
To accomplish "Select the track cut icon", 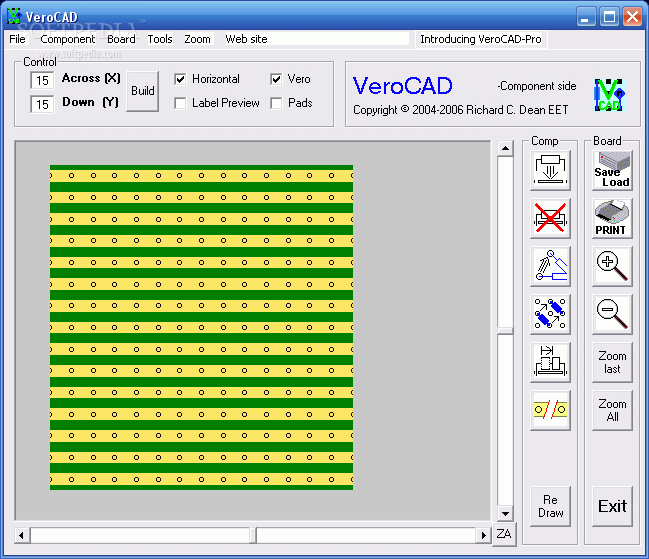I will tap(550, 410).
